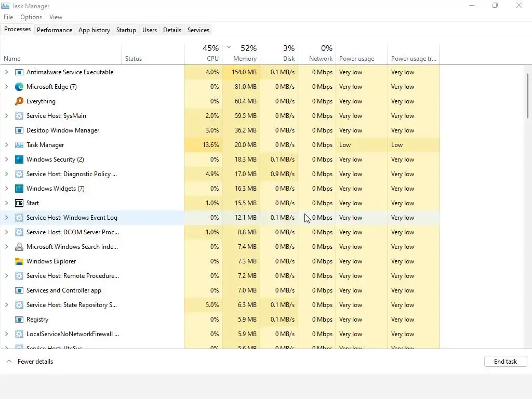Expand the Service Host: SysMain row
532x399 pixels.
6,116
